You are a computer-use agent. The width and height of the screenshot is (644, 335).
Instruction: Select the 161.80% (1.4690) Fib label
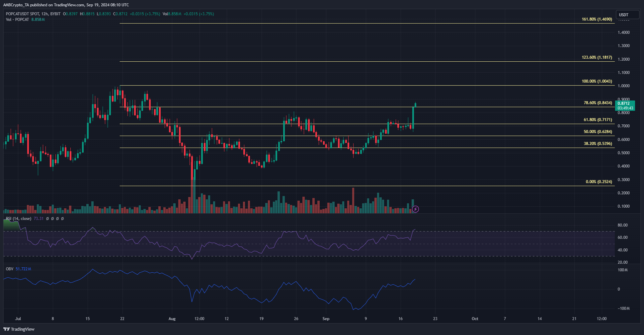coord(597,19)
